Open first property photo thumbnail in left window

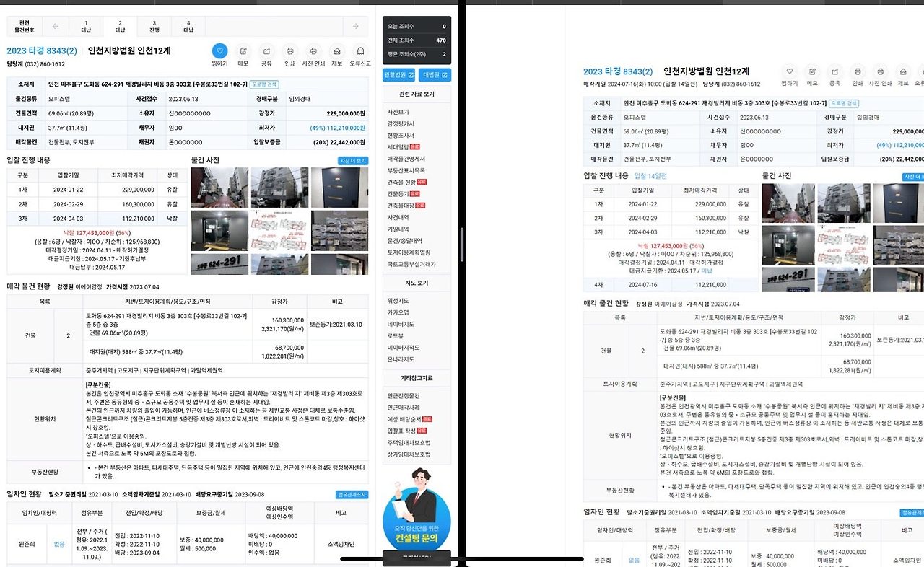coord(219,188)
